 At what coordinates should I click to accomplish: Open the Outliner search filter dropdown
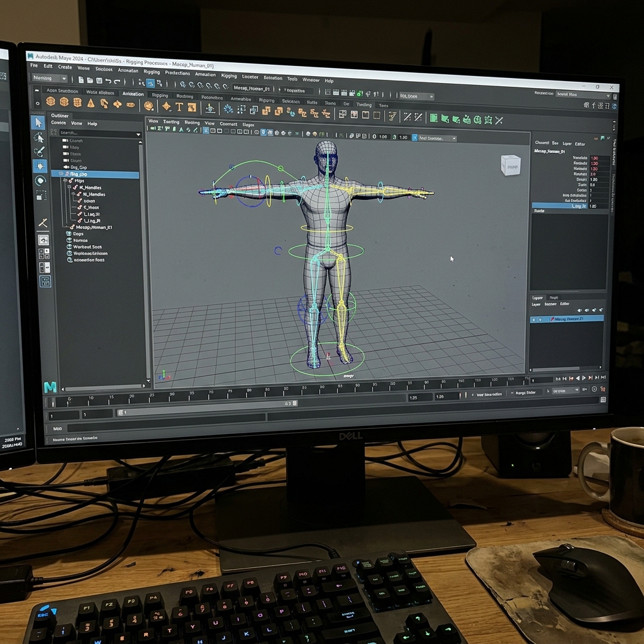tap(138, 135)
